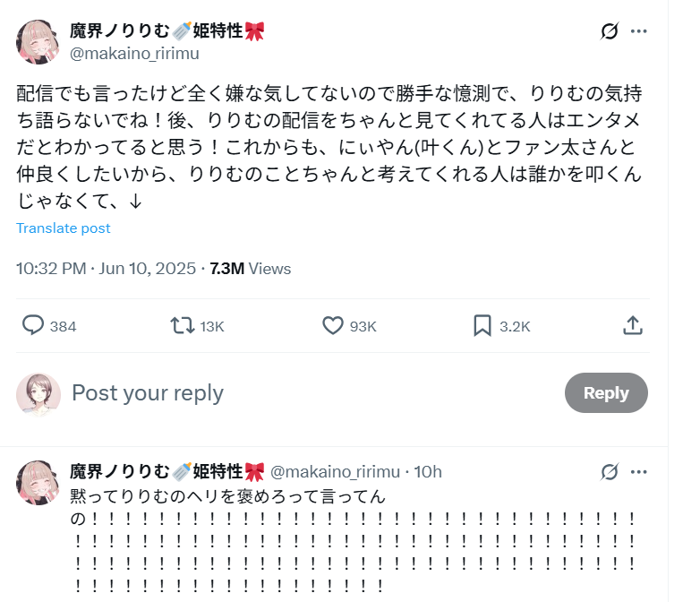This screenshot has width=700, height=602.
Task: Click the 7.3M Views count
Action: (250, 268)
